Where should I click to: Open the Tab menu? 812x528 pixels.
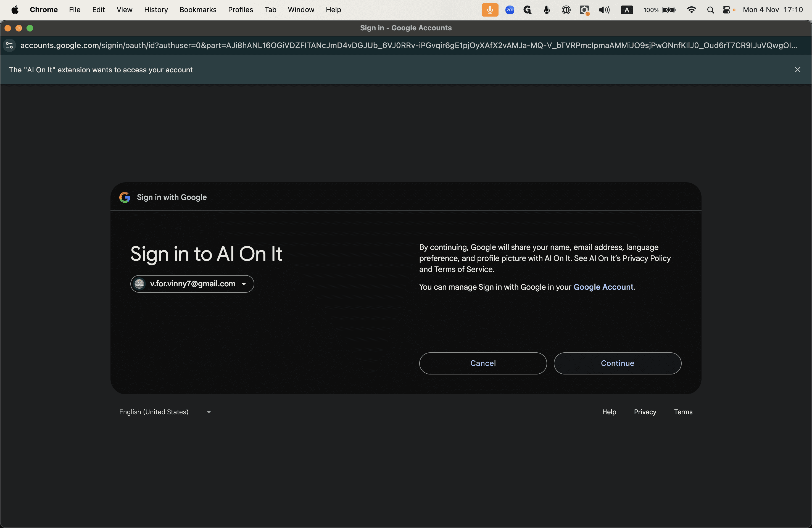[270, 10]
